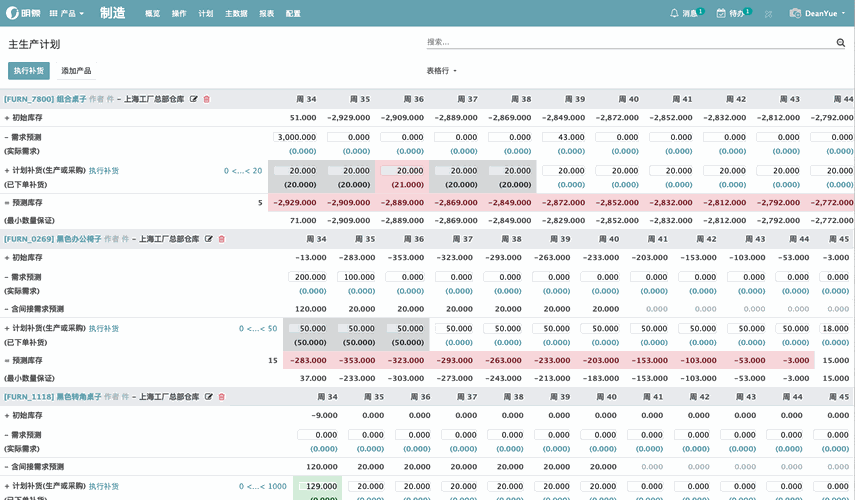
Task: Click the edit icon for FURN_0269 黑色办公椅子
Action: [x=209, y=239]
